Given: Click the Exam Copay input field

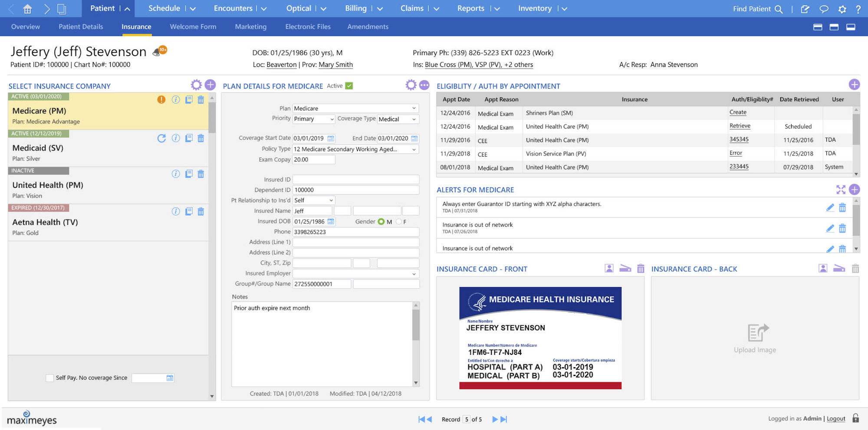Looking at the screenshot, I should (314, 159).
